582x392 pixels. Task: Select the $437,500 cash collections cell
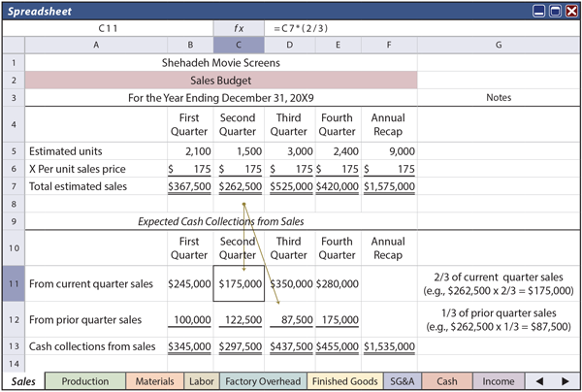point(290,346)
